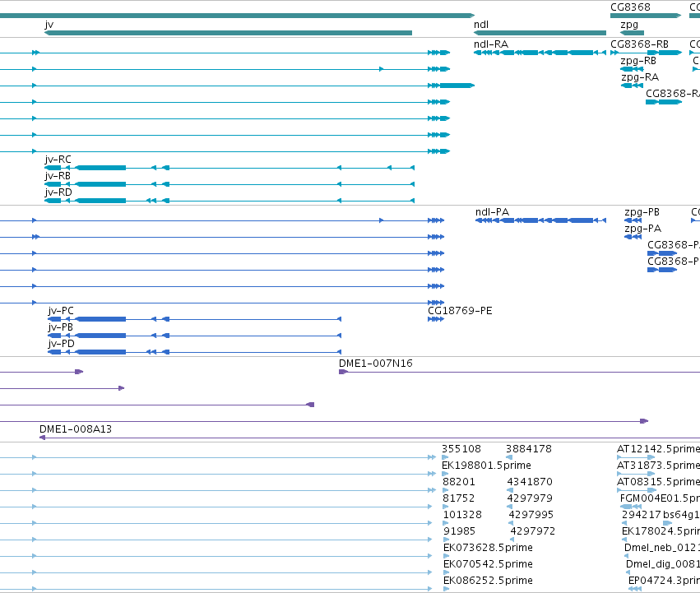This screenshot has height=593, width=700.
Task: Select EST 101328
Action: (446, 523)
